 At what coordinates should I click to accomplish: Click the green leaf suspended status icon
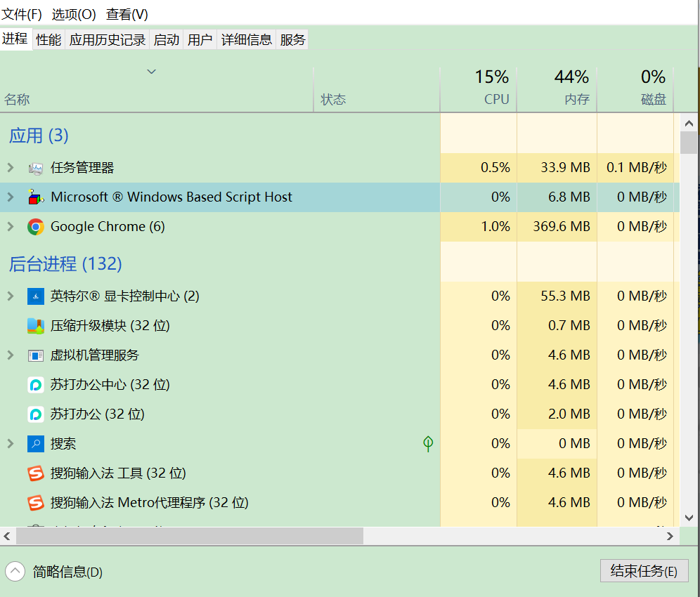coord(428,443)
